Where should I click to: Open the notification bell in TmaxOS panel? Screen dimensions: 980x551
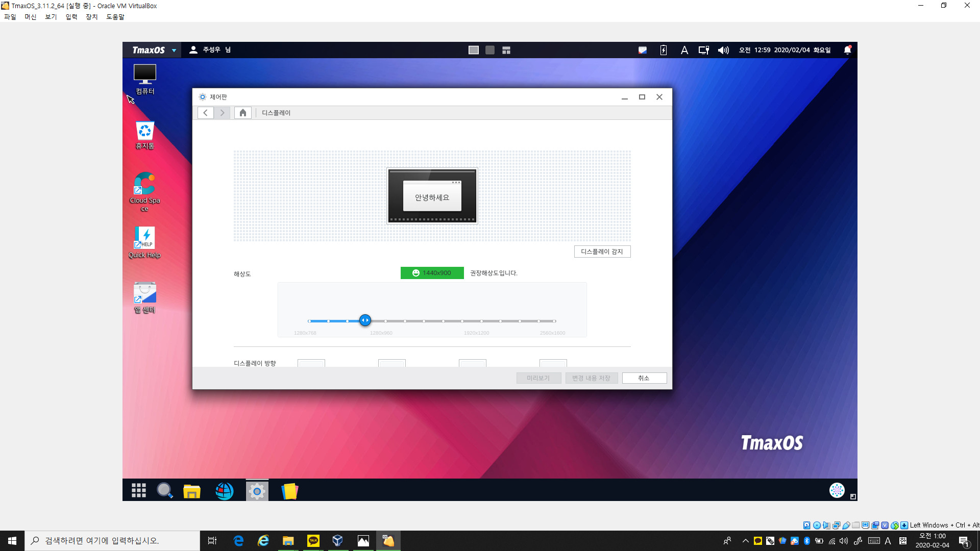847,50
